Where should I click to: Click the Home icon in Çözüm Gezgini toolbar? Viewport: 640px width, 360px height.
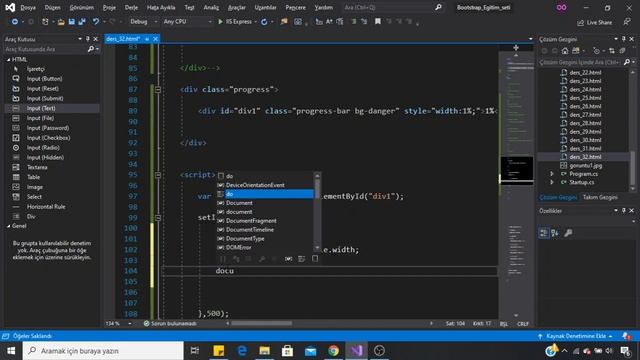(564, 51)
